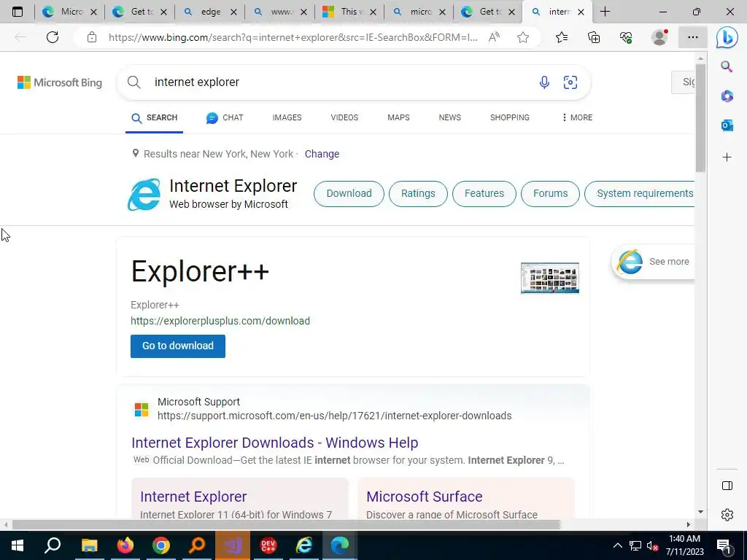
Task: Open Internet Explorer Downloads - Windows Help
Action: (x=275, y=443)
